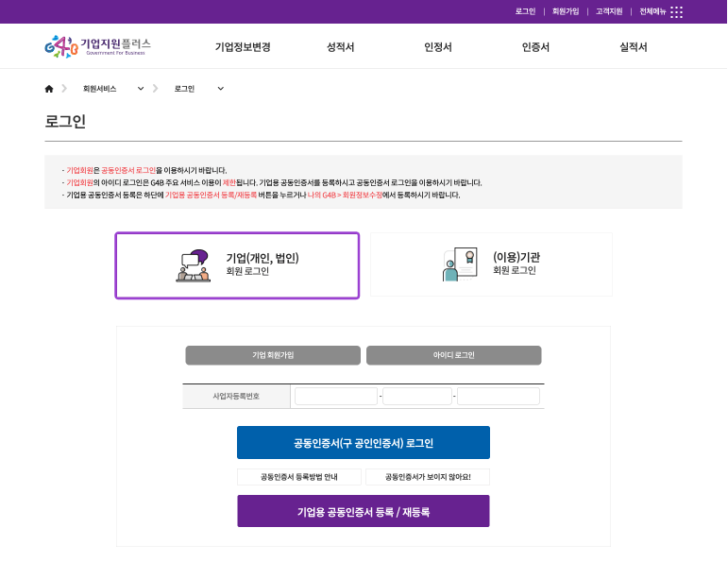
Task: Click the 이용기관 certificate illustration icon
Action: coord(460,265)
